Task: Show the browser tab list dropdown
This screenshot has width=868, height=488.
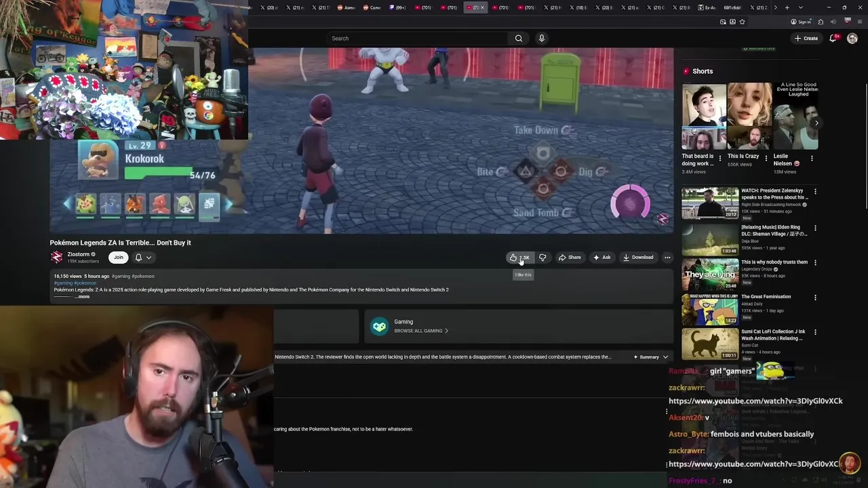Action: click(801, 7)
